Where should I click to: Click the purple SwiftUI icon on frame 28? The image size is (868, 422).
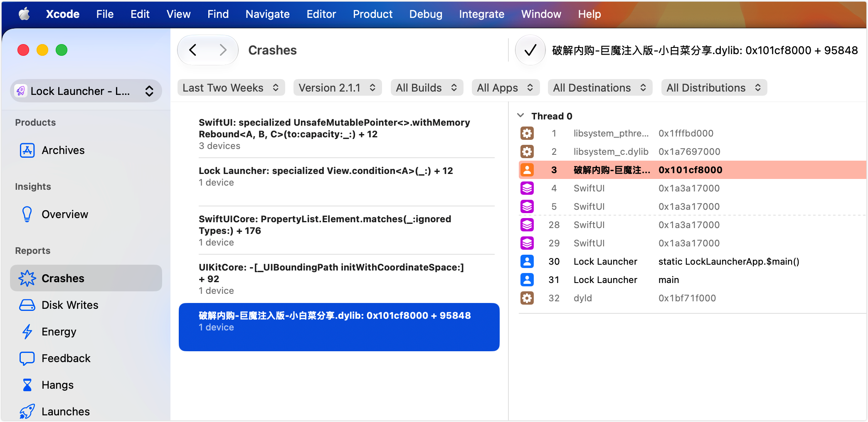click(527, 225)
